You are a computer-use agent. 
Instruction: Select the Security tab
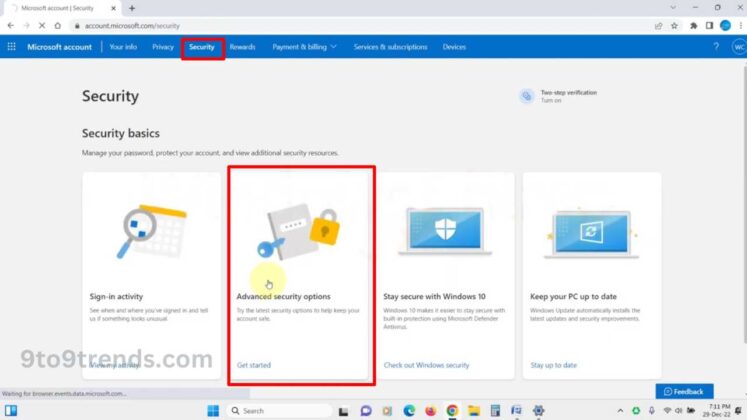pos(202,47)
